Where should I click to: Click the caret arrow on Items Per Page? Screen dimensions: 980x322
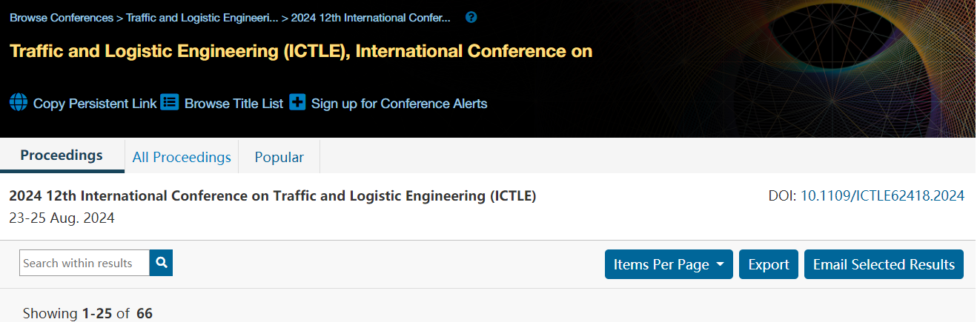720,264
